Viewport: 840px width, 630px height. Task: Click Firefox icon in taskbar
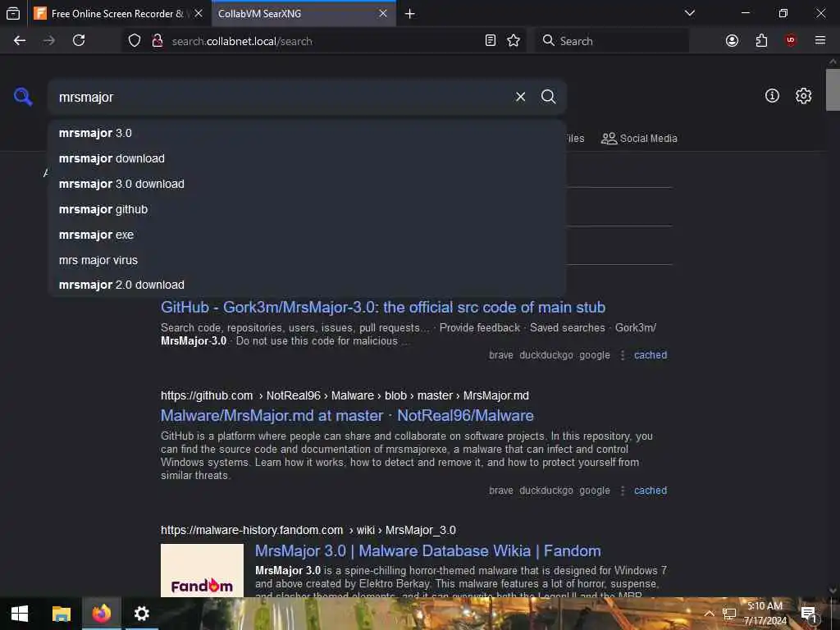101,614
